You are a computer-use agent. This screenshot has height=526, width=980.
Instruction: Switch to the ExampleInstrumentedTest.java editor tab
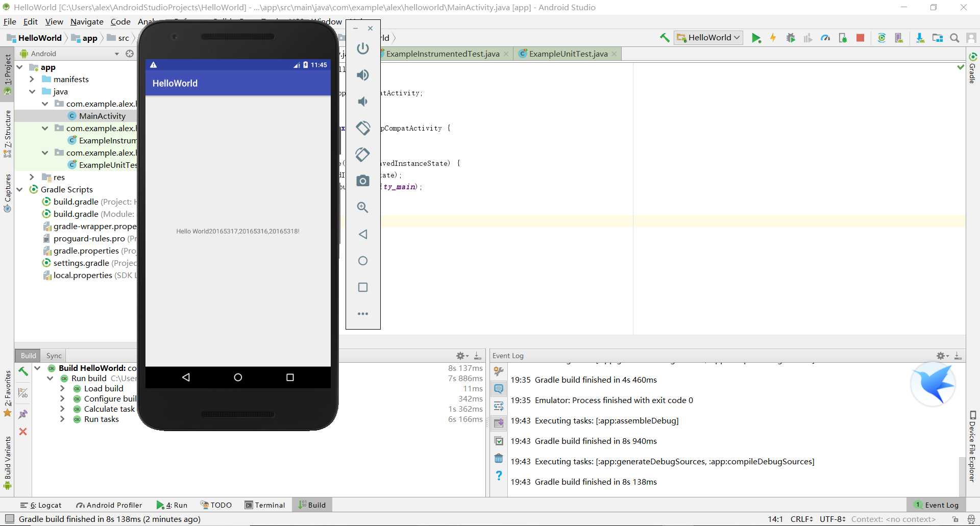coord(443,54)
